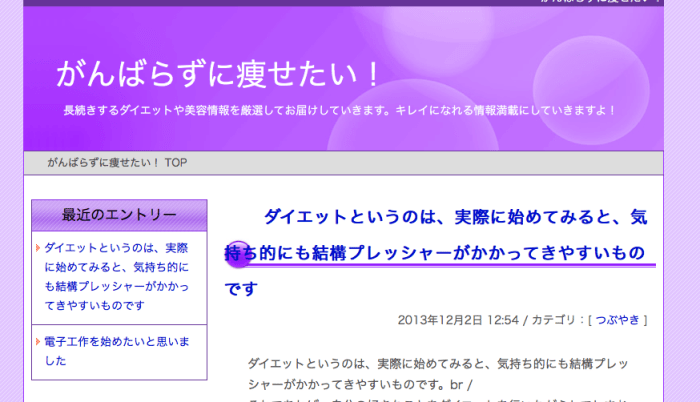700x402 pixels.
Task: Click the breadcrumb がんばらずに痩せたい！ TOP
Action: click(116, 162)
